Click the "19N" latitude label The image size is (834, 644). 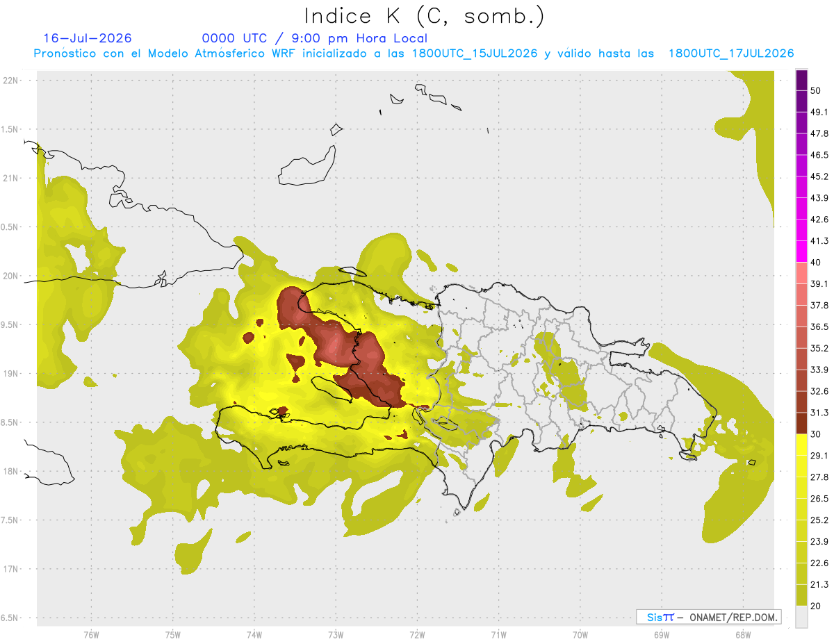11,373
